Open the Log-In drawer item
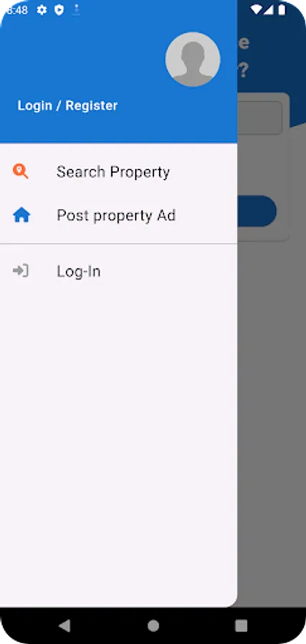Screen dimensions: 306x644 point(118,271)
